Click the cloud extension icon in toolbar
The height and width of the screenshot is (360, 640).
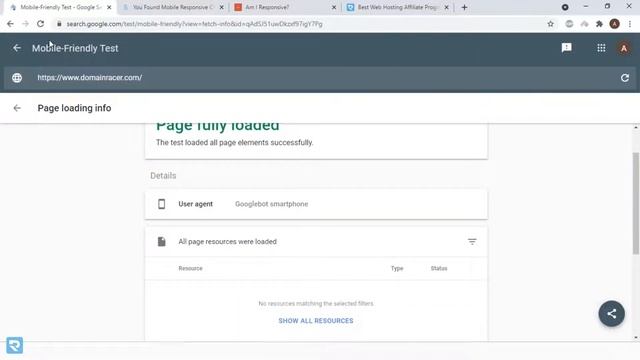click(584, 24)
